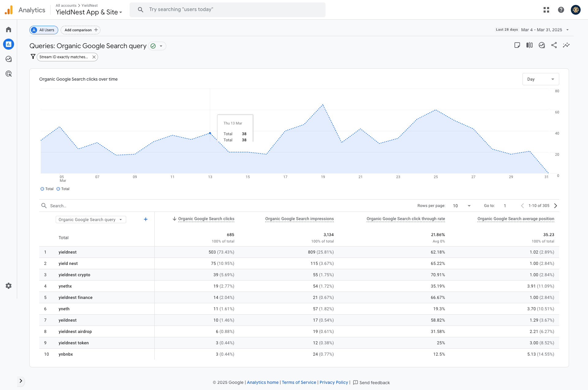
Task: Open Rows per page dropdown
Action: (x=462, y=206)
